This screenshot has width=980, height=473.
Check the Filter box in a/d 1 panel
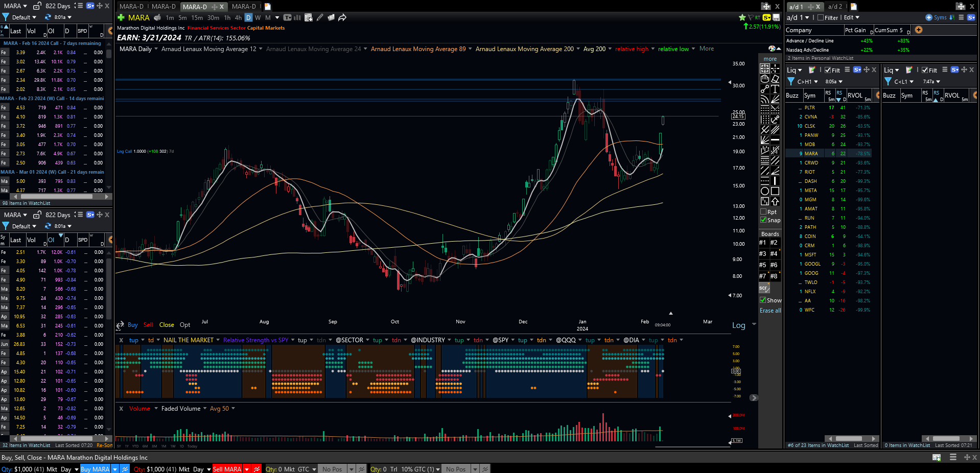[x=821, y=17]
